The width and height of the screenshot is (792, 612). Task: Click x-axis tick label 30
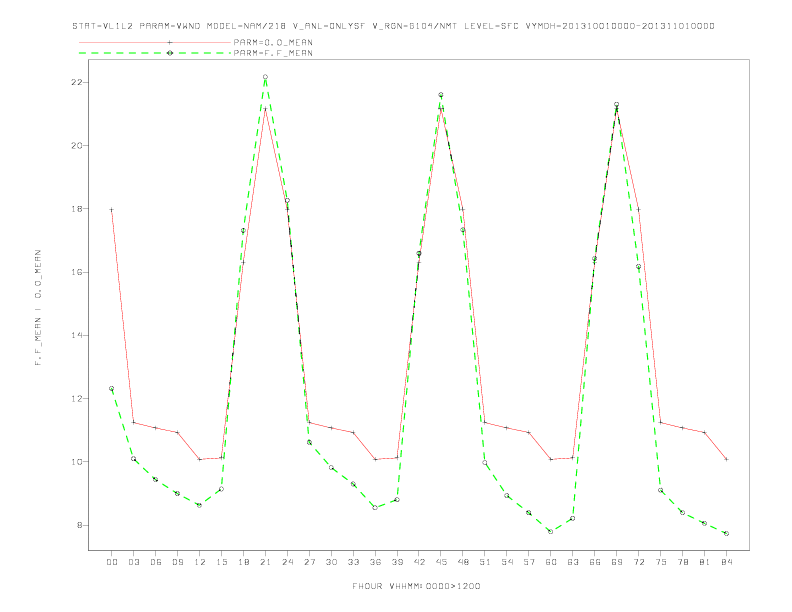pos(331,562)
